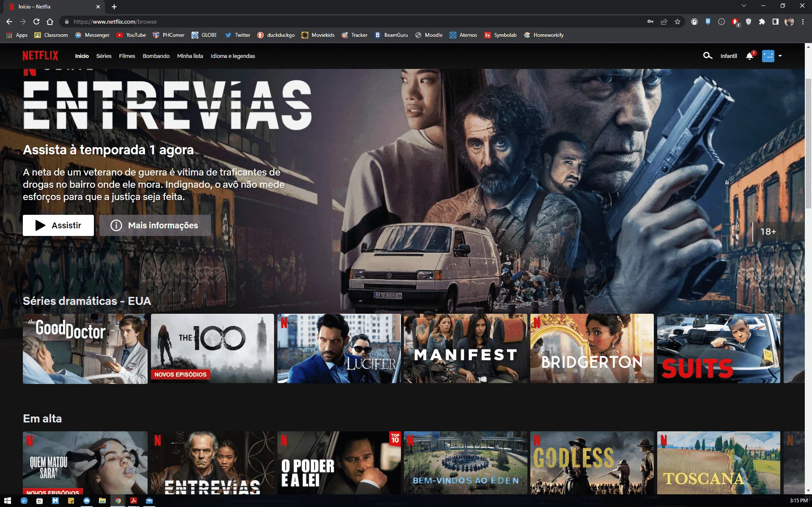Open the Twitter bookmark
This screenshot has width=812, height=507.
pyautogui.click(x=238, y=35)
